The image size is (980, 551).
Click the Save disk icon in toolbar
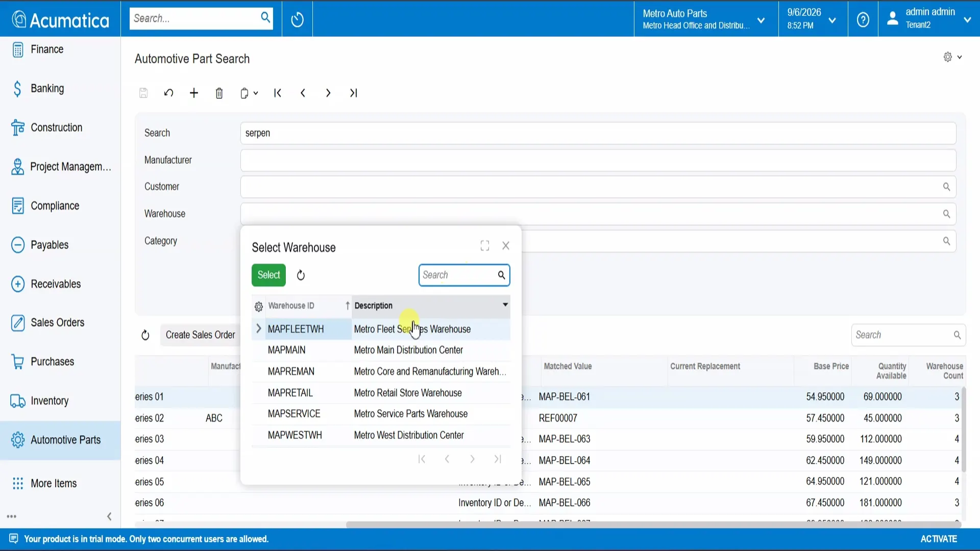coord(143,93)
